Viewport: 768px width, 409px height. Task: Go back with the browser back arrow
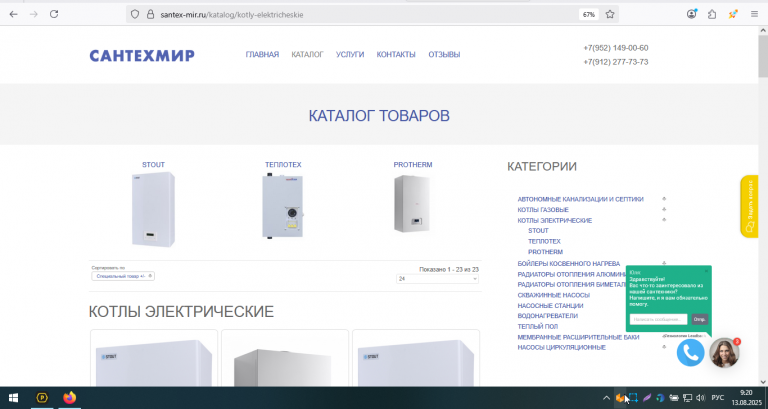[13, 14]
